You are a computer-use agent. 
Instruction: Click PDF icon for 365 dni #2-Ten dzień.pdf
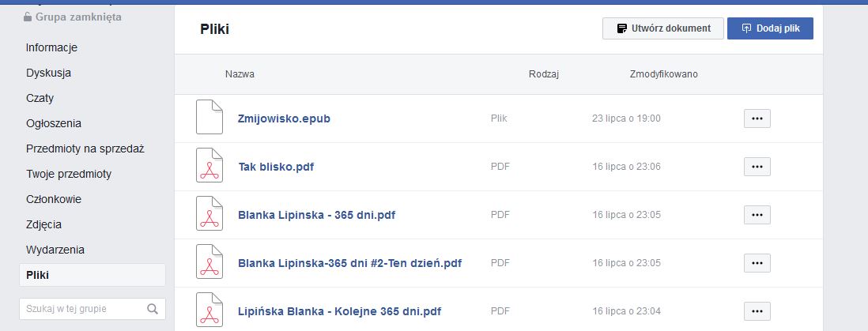point(209,262)
